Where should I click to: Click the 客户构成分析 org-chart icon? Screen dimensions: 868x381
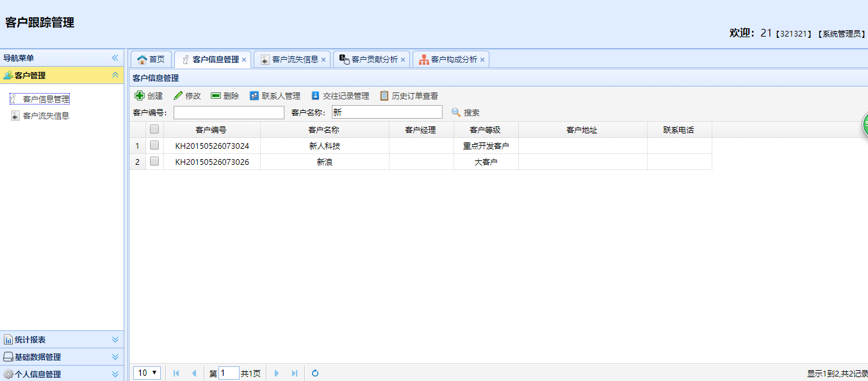(x=423, y=60)
